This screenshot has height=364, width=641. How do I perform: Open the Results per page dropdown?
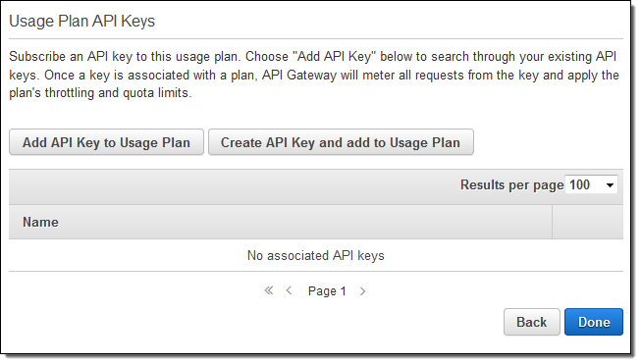[591, 184]
